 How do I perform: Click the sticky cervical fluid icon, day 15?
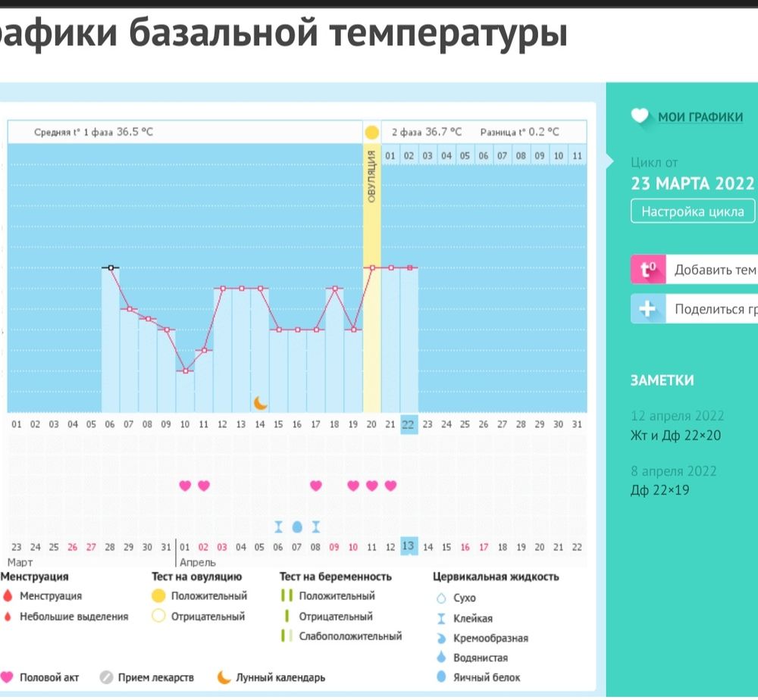coord(278,526)
